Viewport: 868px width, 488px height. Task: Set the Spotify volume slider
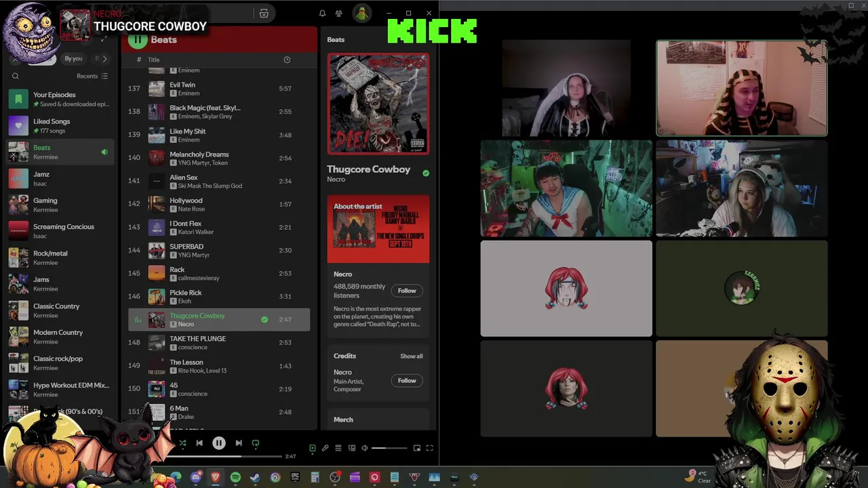pyautogui.click(x=389, y=448)
